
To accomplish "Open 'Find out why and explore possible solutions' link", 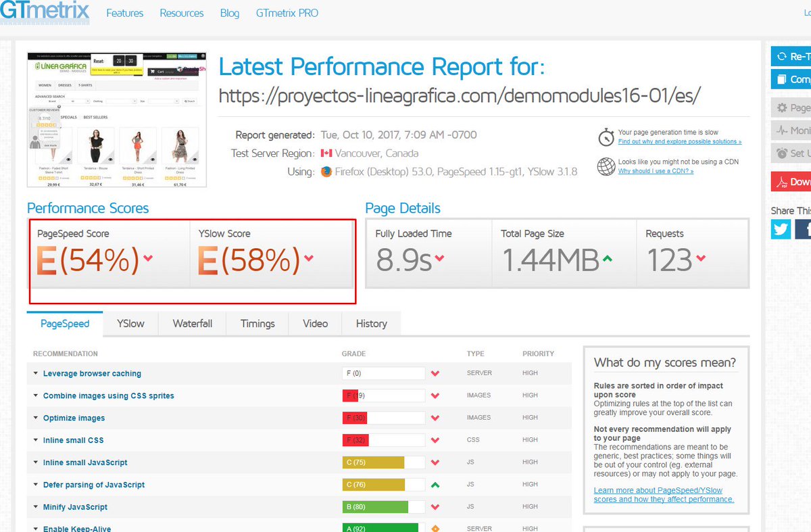I will [680, 141].
